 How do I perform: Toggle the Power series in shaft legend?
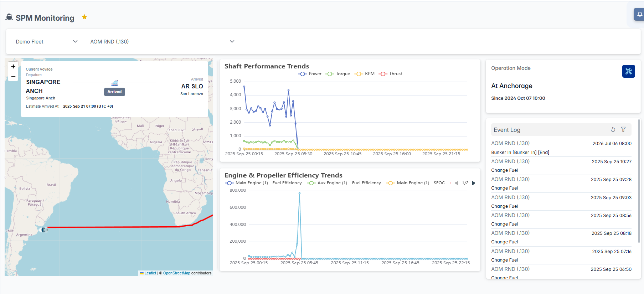(x=310, y=74)
